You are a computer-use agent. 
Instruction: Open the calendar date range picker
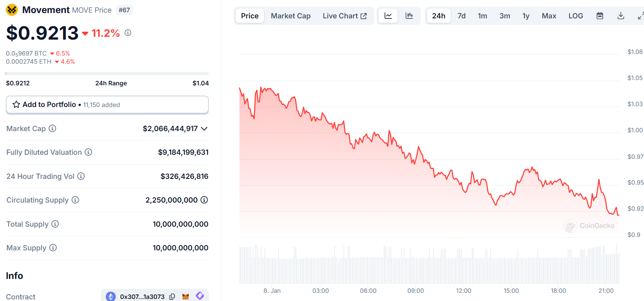tap(600, 16)
